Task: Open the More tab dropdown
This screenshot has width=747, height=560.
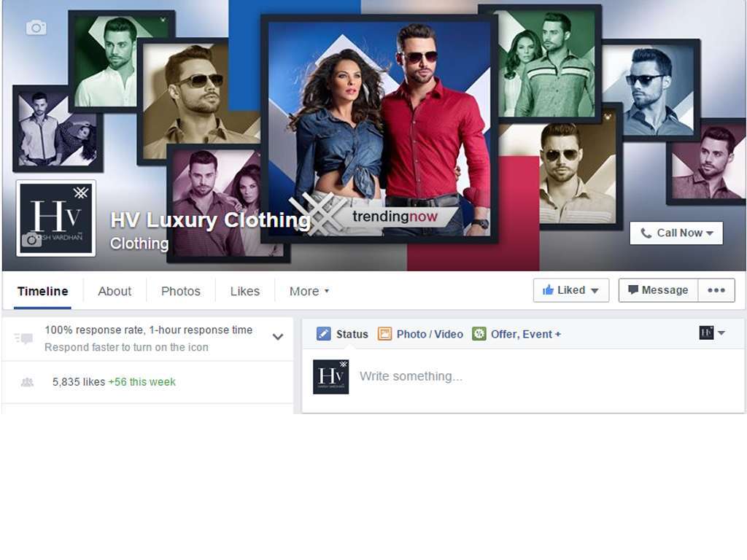Action: (309, 291)
